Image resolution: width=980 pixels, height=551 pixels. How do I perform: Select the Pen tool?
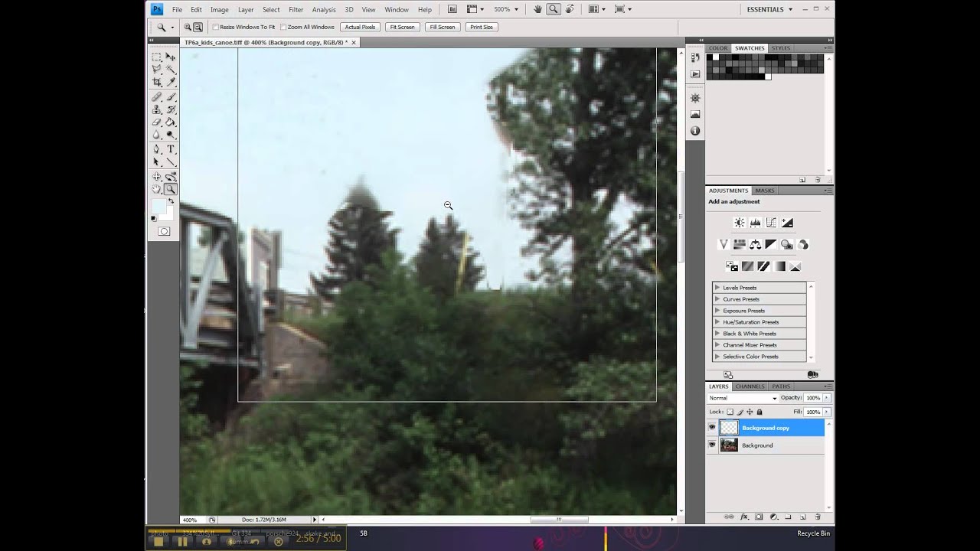(157, 149)
